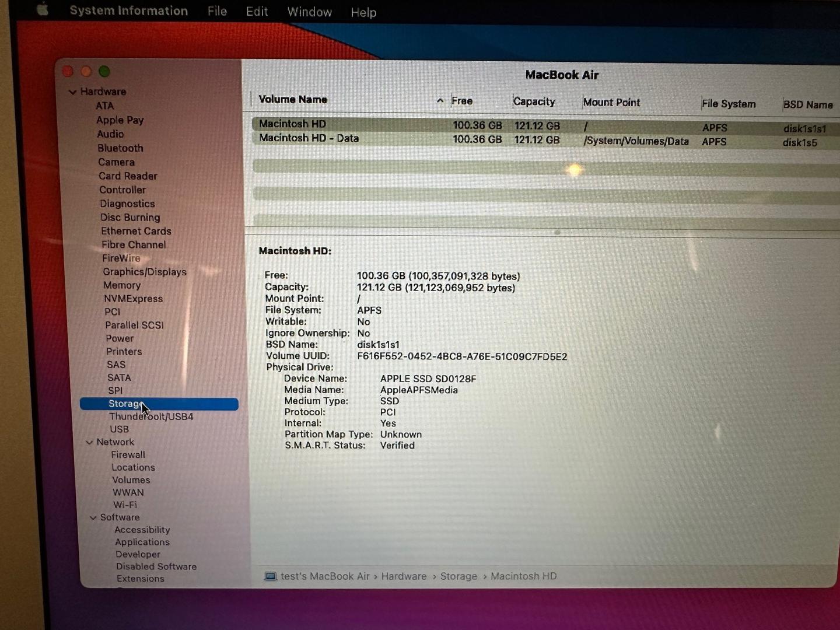Screen dimensions: 840x630
Task: Select PCI in the sidebar
Action: 113,312
